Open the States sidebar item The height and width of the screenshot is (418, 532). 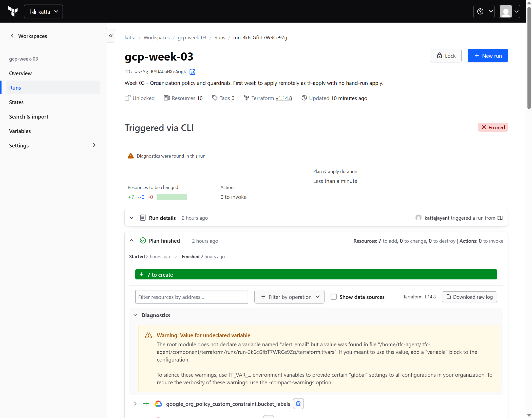point(53,102)
